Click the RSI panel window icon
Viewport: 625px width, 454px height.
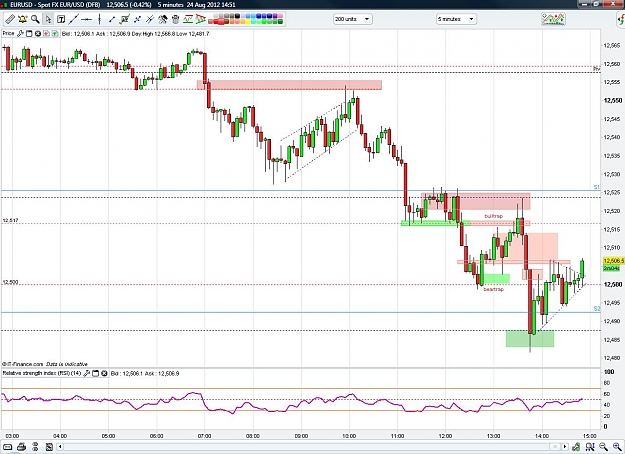95,373
